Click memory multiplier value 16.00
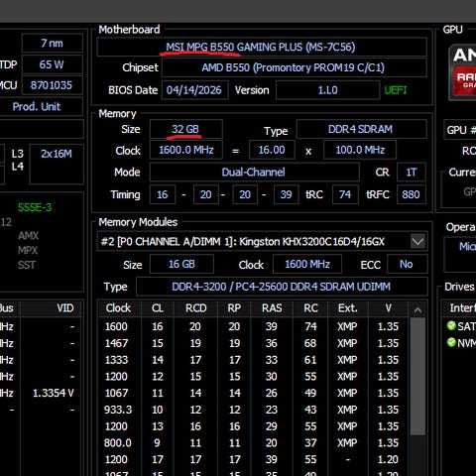This screenshot has width=476, height=476. click(272, 150)
